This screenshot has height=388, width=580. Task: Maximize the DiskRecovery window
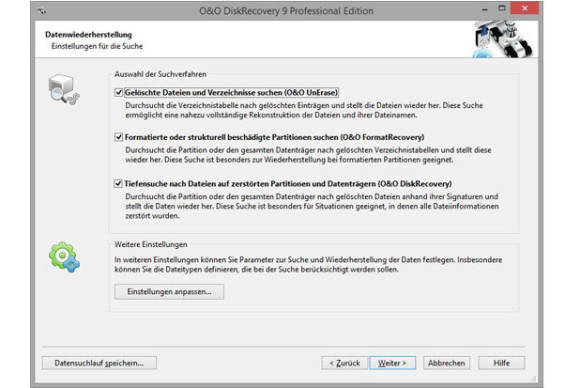pos(502,8)
